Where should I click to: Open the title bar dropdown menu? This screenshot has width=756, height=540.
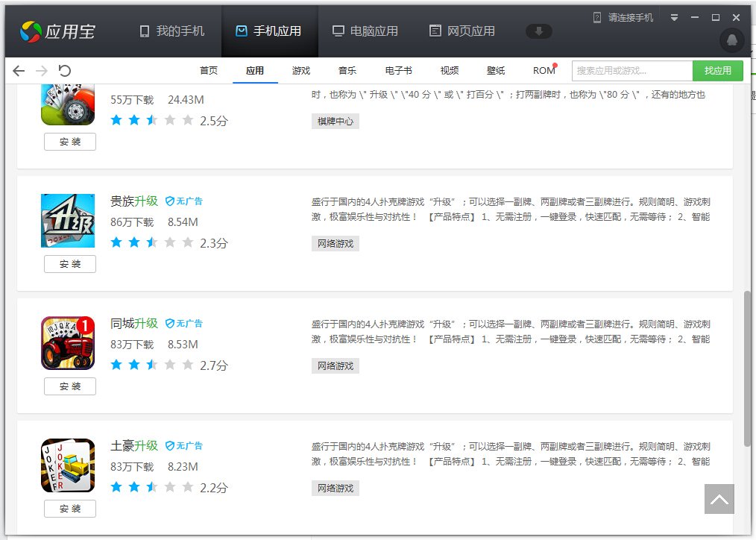(x=674, y=17)
